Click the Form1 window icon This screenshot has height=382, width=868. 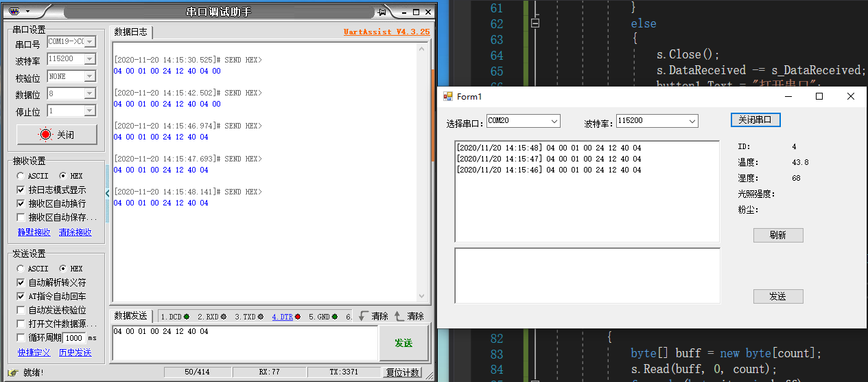point(448,97)
